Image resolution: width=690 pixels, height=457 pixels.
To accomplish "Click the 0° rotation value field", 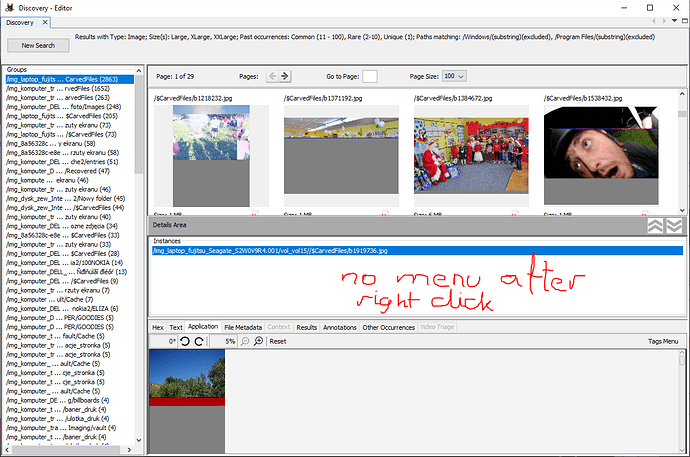I will pyautogui.click(x=164, y=341).
